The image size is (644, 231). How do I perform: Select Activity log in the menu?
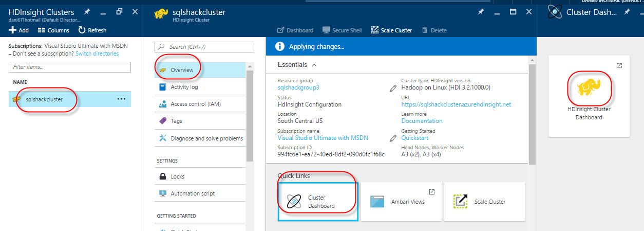pyautogui.click(x=184, y=87)
